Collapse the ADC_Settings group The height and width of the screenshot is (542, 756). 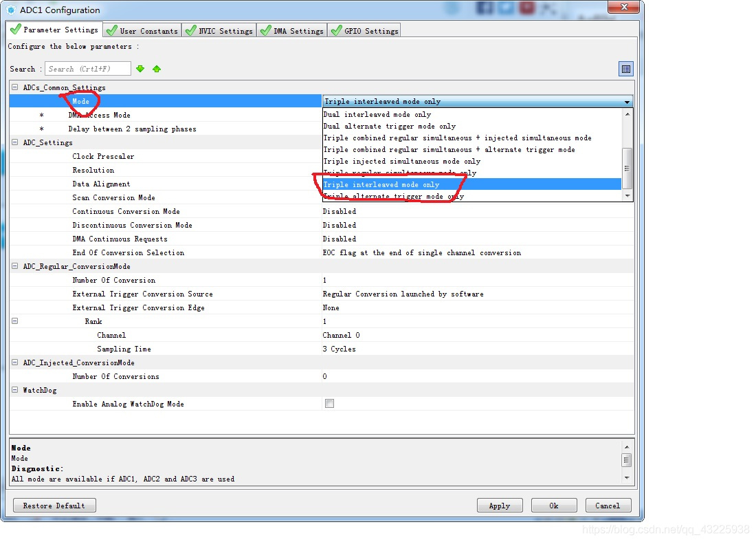(x=15, y=142)
